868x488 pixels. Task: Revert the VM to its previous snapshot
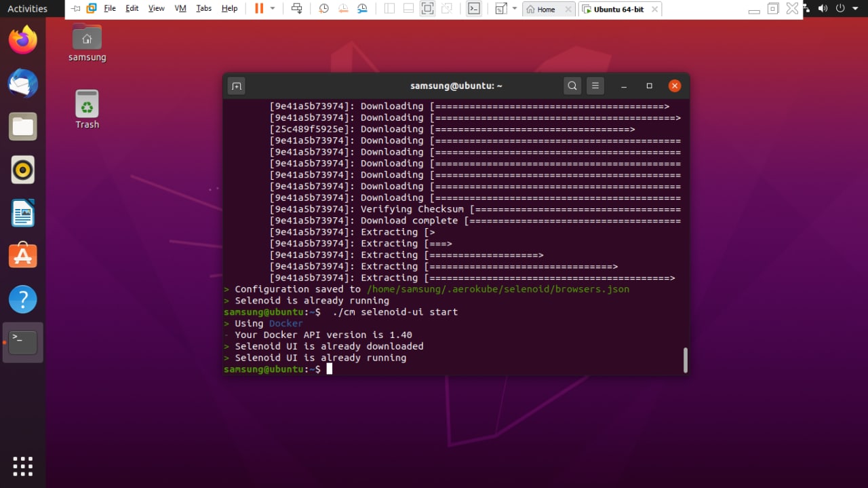point(343,9)
